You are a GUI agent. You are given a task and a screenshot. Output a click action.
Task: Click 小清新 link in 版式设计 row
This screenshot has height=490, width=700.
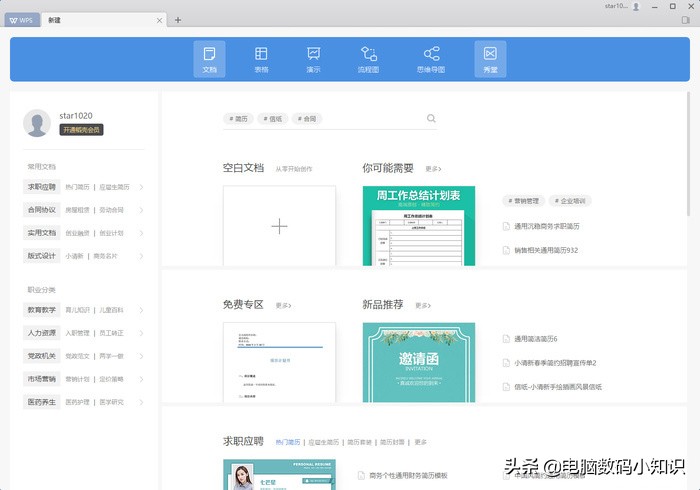tap(74, 256)
